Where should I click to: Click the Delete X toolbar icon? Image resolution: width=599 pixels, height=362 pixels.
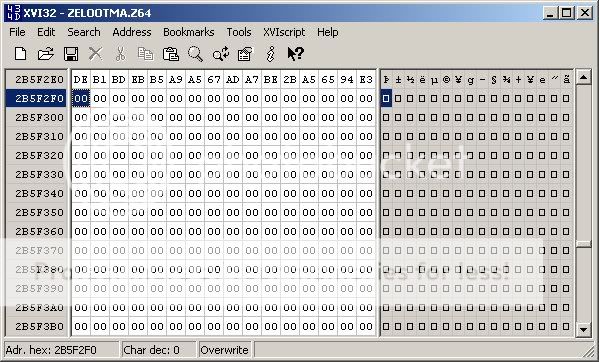point(96,54)
